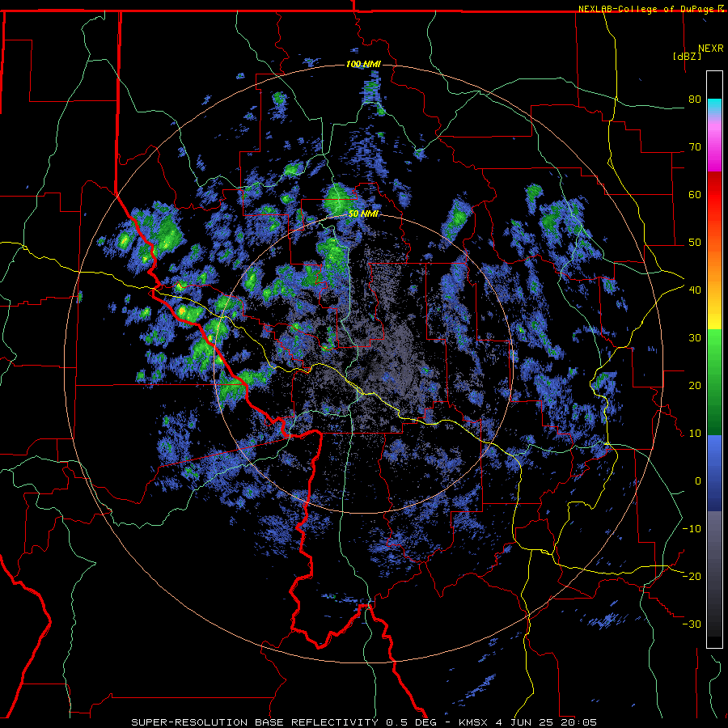728x728 pixels.
Task: Click the 10 dBZ scale value
Action: pyautogui.click(x=695, y=434)
